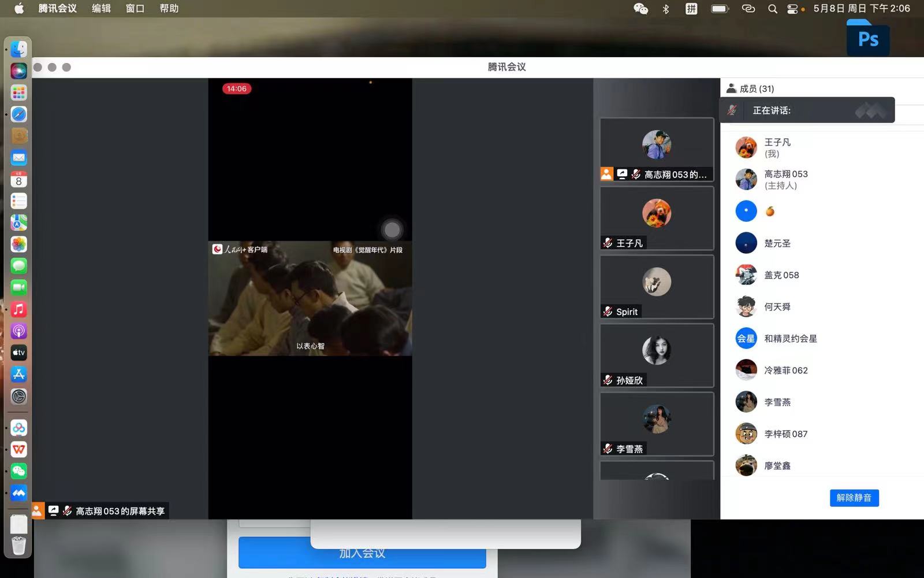Select member 和精灵约会星 in list
924x578 pixels.
[x=822, y=338]
